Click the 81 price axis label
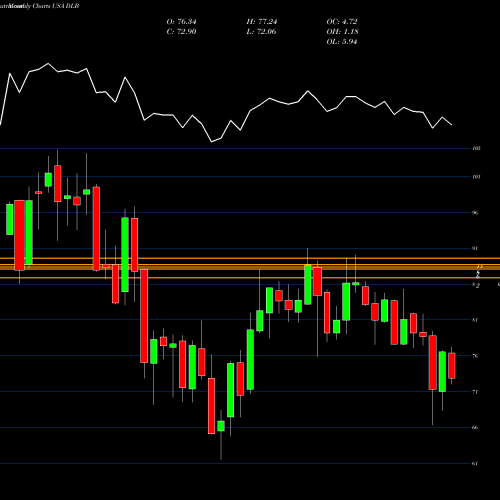500x500 pixels. [475, 320]
